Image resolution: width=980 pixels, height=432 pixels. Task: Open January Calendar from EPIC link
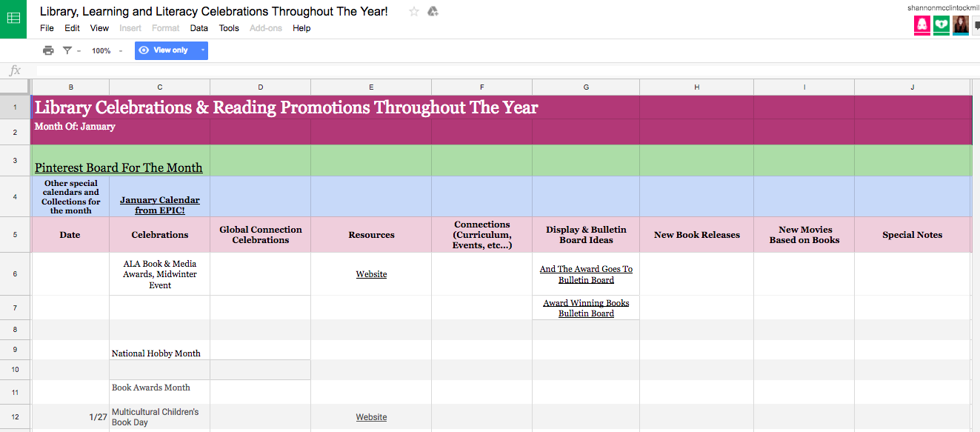159,205
